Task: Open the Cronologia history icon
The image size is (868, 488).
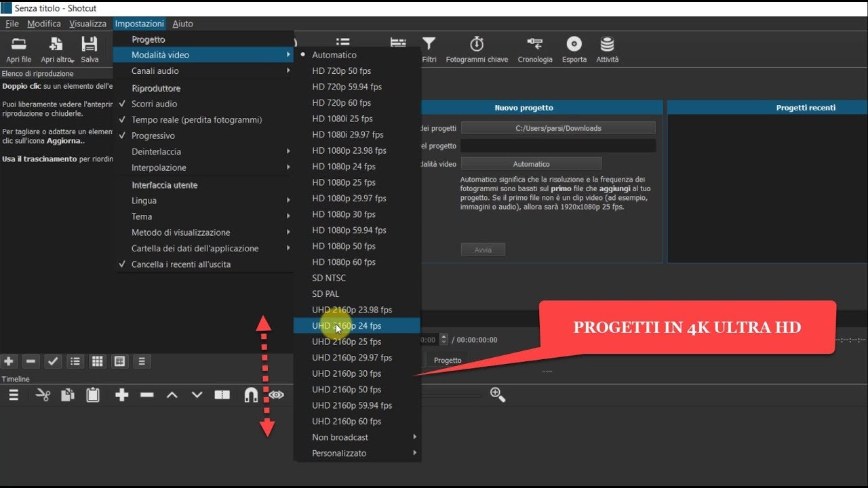Action: (x=535, y=44)
